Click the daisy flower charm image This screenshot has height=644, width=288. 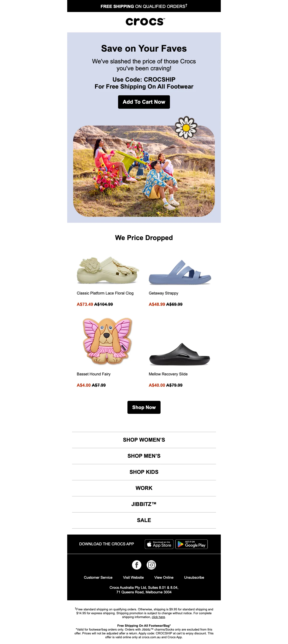(x=186, y=127)
